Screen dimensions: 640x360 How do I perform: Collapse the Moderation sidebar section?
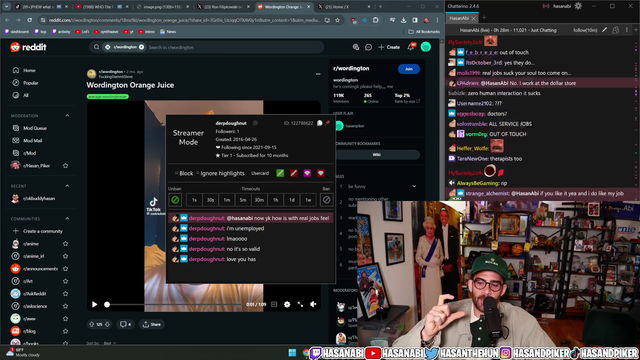click(x=67, y=116)
